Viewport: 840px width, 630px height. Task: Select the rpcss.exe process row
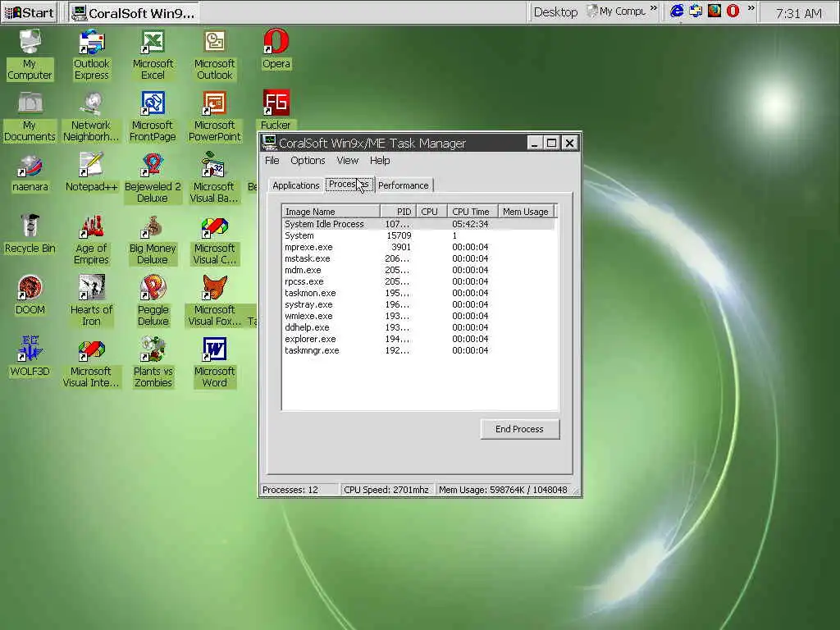419,281
